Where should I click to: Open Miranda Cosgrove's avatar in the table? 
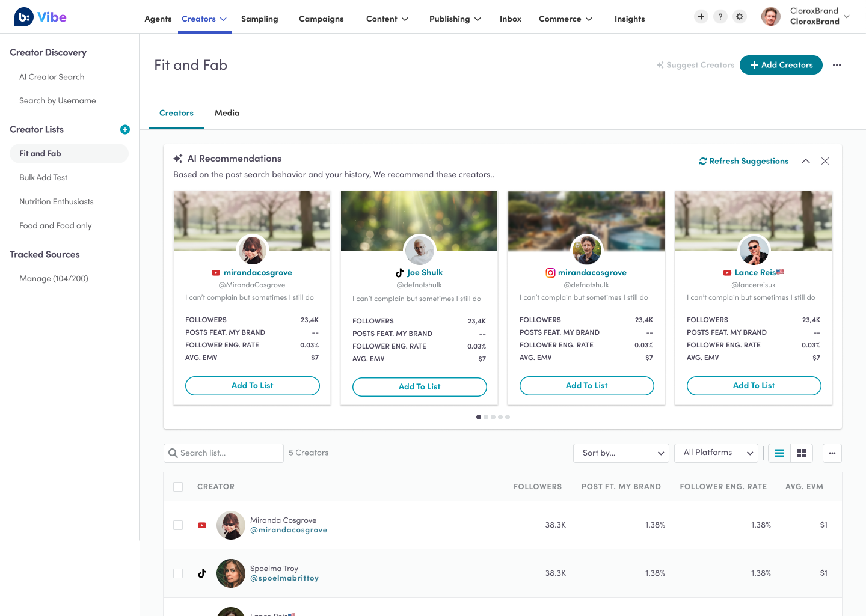point(231,525)
